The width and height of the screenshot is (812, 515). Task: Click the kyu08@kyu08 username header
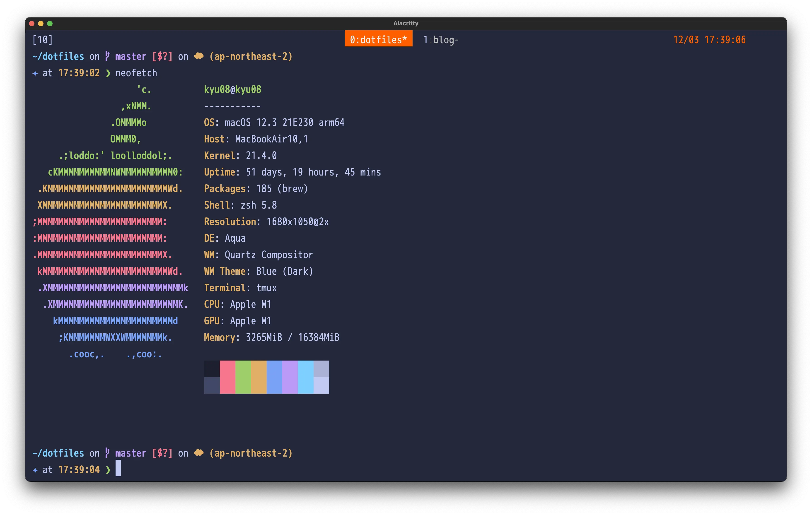tap(232, 89)
